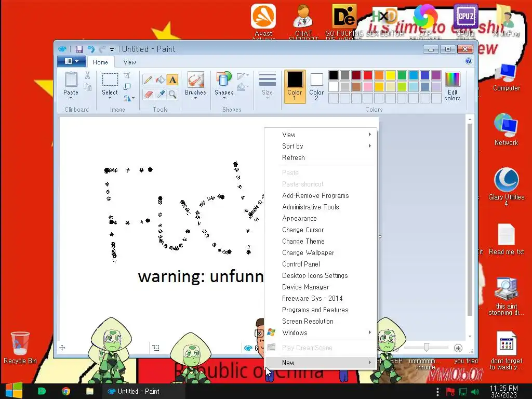Click the Windows Start button
Image resolution: width=532 pixels, height=399 pixels.
click(14, 391)
